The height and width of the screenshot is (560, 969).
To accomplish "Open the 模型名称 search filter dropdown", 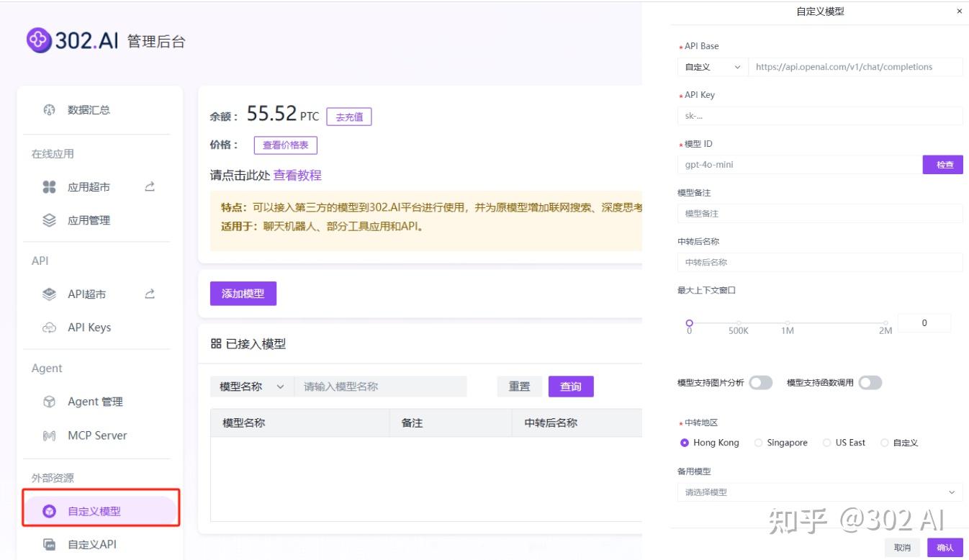I will coord(252,387).
